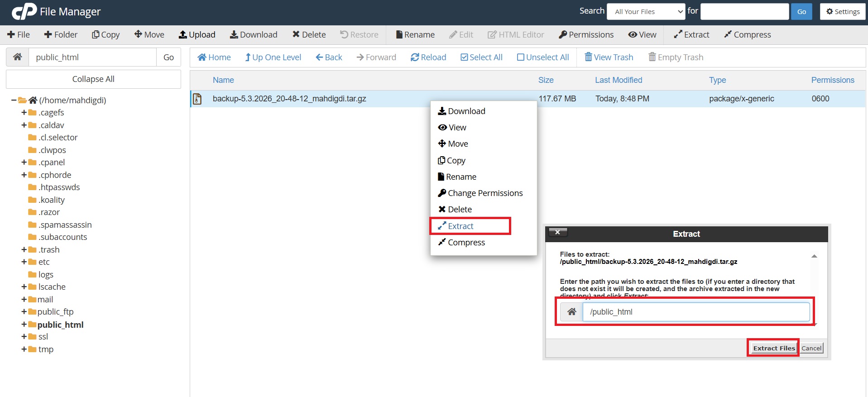The height and width of the screenshot is (397, 868).
Task: Open Permissions from the top toolbar
Action: coord(586,35)
